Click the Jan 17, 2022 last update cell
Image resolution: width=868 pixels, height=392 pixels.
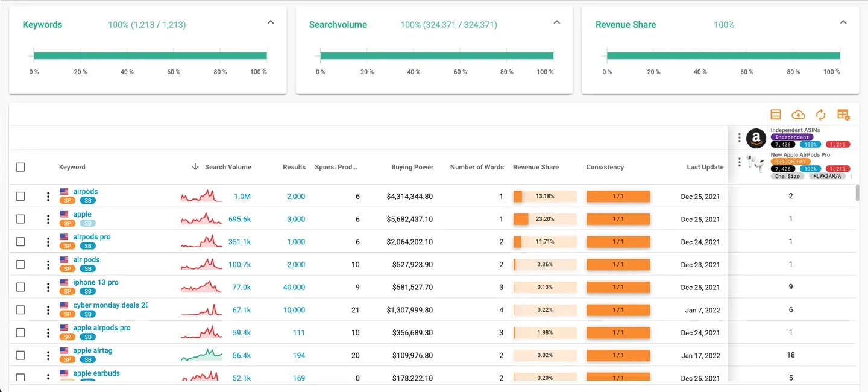[x=700, y=356]
